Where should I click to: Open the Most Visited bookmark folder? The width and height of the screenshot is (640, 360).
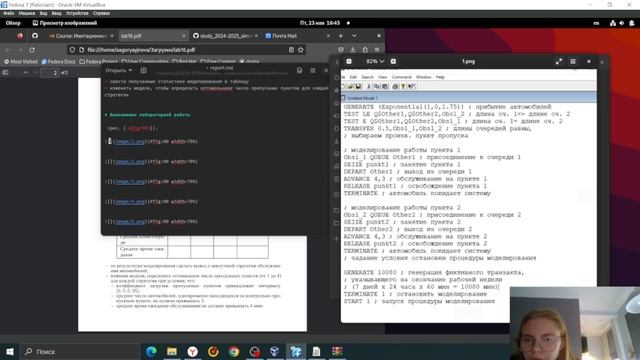click(x=21, y=62)
